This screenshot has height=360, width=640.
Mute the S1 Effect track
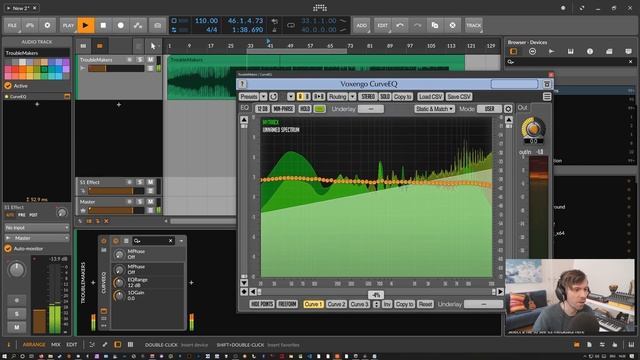pyautogui.click(x=150, y=182)
